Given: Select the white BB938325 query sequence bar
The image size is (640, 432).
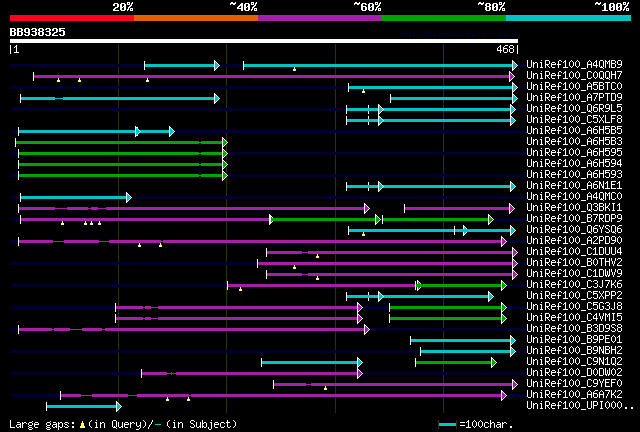Looking at the screenshot, I should click(x=264, y=41).
